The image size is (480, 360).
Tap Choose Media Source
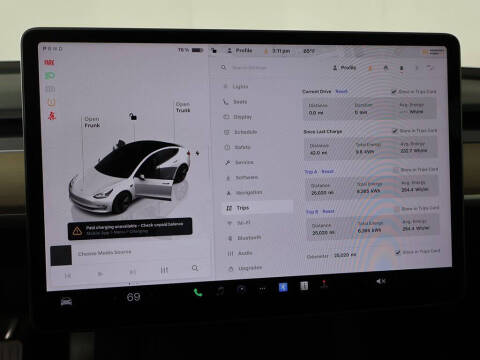coord(105,253)
